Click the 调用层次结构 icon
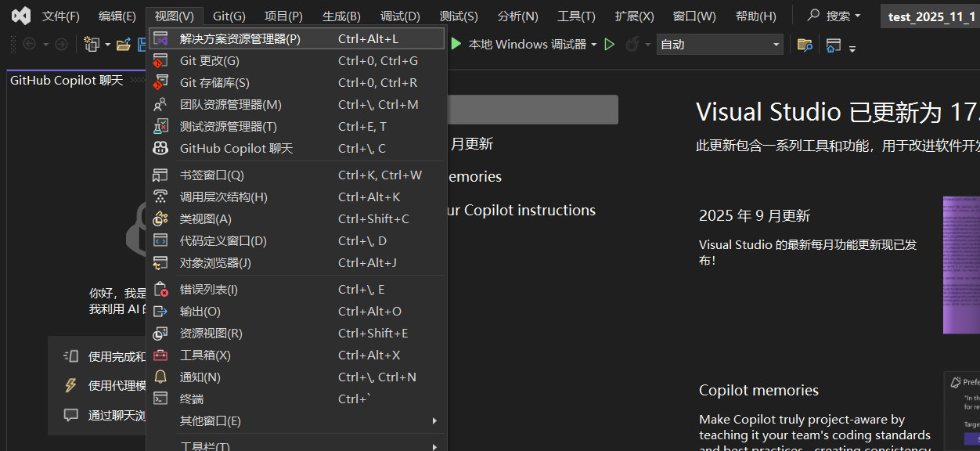 click(x=160, y=197)
